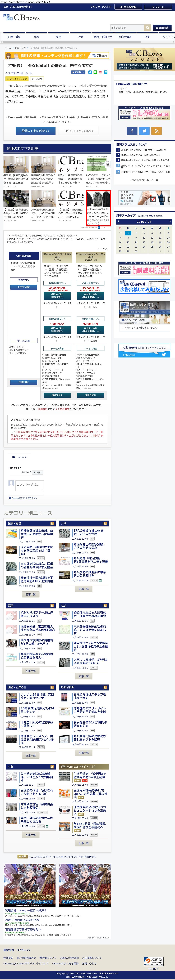Click the 印刷用 print button

point(37,79)
